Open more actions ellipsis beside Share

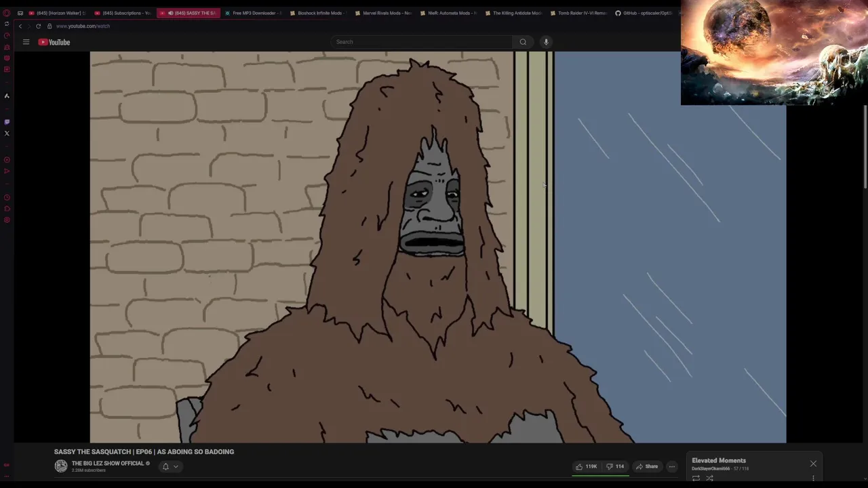672,466
